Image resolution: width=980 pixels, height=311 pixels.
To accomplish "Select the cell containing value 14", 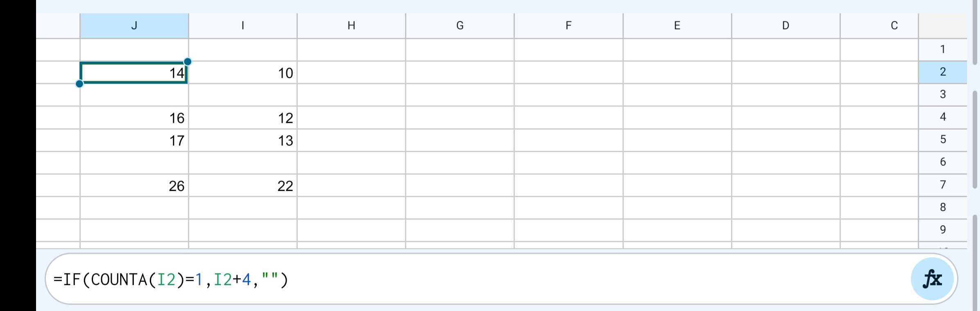I will tap(134, 73).
